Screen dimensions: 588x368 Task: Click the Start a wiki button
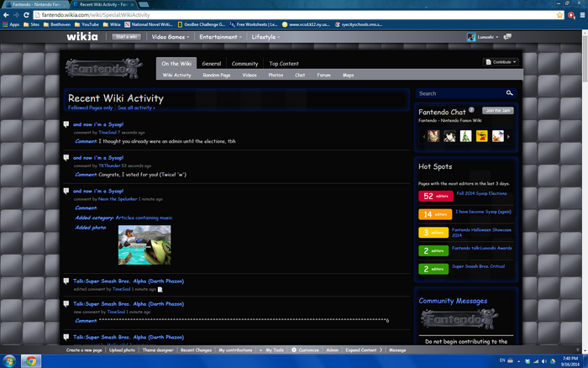[126, 37]
